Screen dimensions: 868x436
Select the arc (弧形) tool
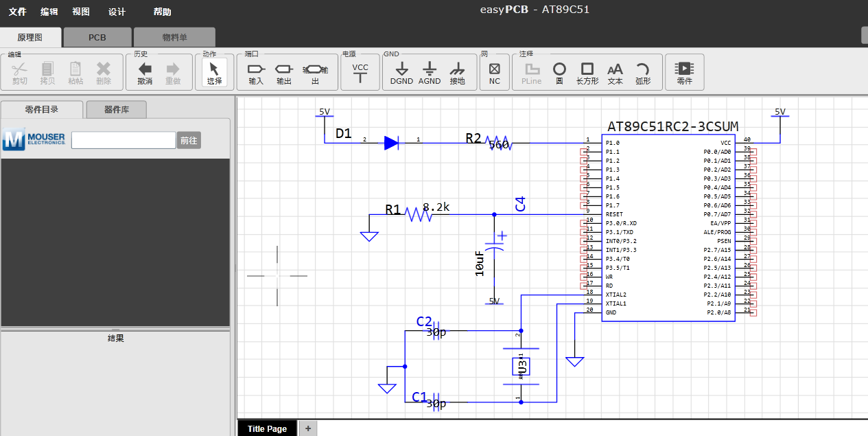coord(643,69)
